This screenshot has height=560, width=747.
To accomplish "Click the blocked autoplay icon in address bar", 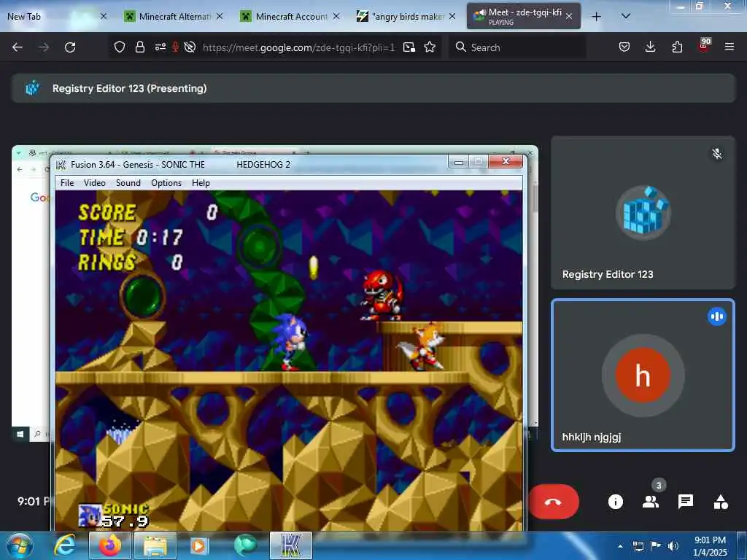I will click(x=190, y=47).
